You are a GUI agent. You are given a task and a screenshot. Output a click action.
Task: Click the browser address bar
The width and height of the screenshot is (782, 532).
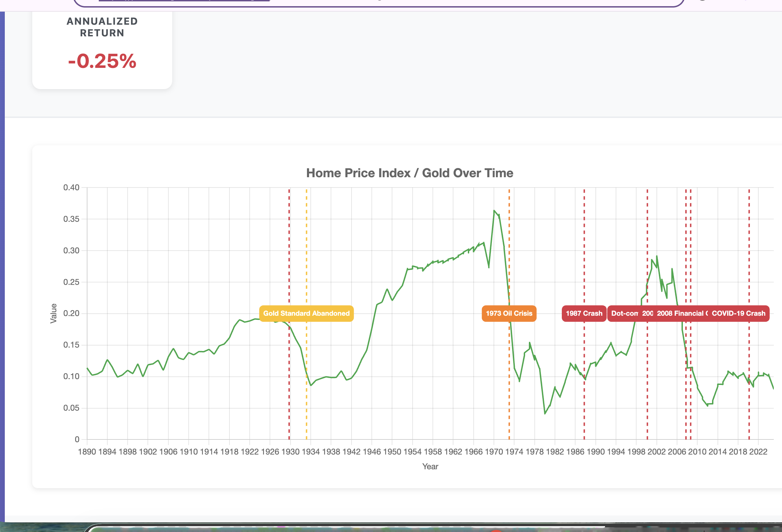[x=377, y=3]
